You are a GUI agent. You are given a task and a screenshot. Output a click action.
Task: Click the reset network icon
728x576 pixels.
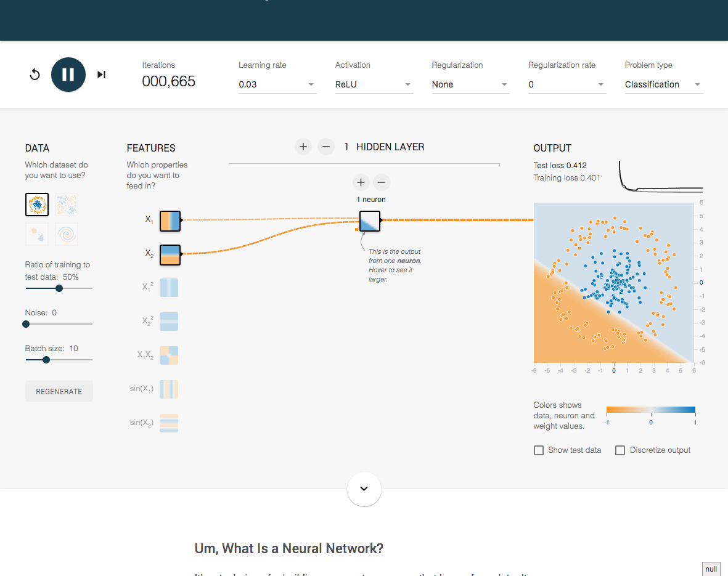(35, 75)
